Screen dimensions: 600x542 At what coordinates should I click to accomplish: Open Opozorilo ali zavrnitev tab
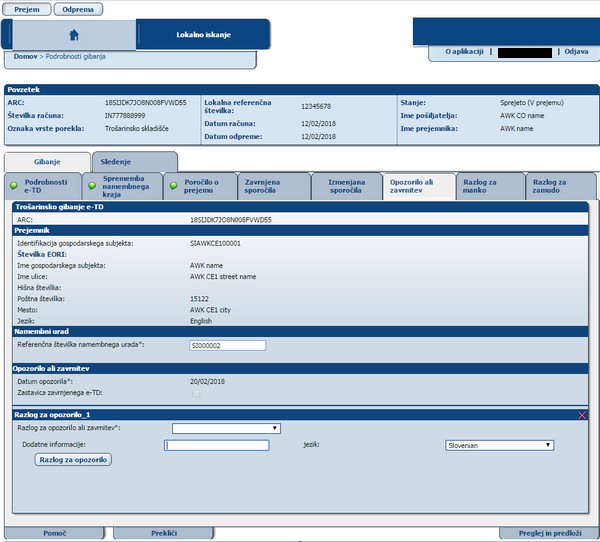click(419, 186)
